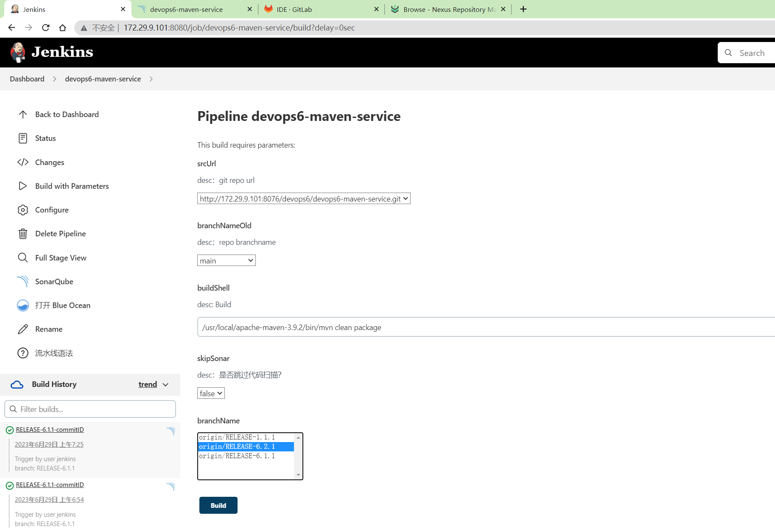
Task: Select origin/RELEASE-1.1.1 in branchName list
Action: click(x=246, y=437)
